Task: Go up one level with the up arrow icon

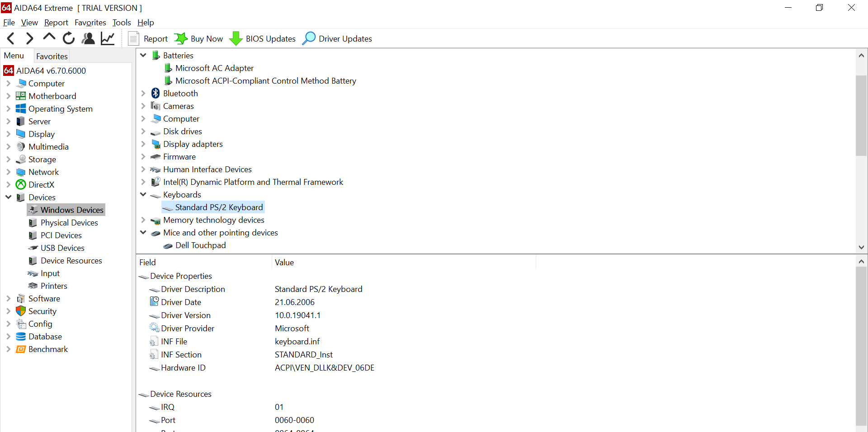Action: pos(49,38)
